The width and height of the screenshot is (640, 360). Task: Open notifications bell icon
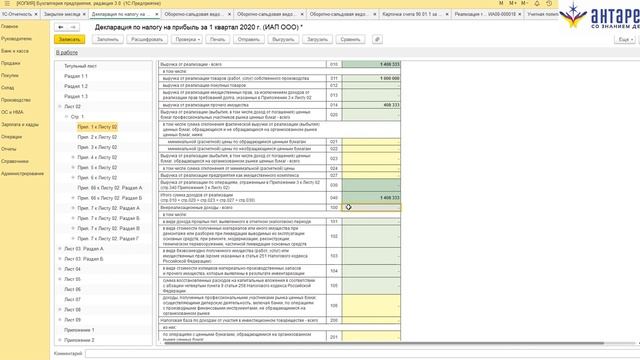click(537, 3)
